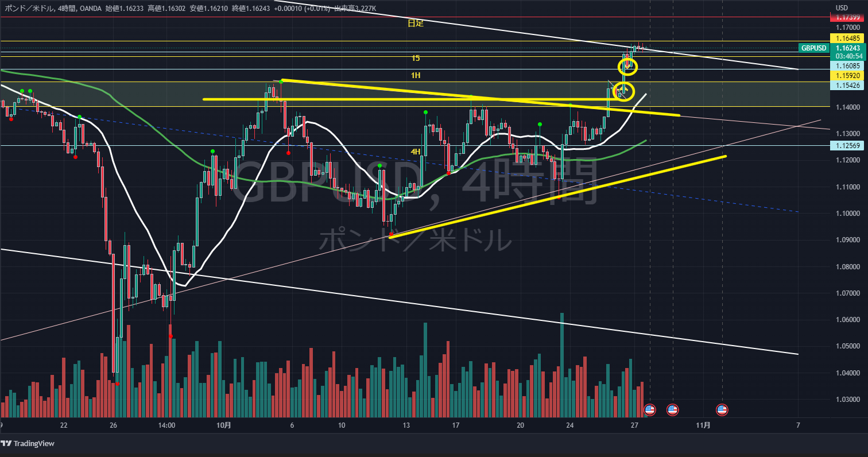Image resolution: width=868 pixels, height=457 pixels.
Task: Select the 日足 text label on chart
Action: click(x=416, y=24)
